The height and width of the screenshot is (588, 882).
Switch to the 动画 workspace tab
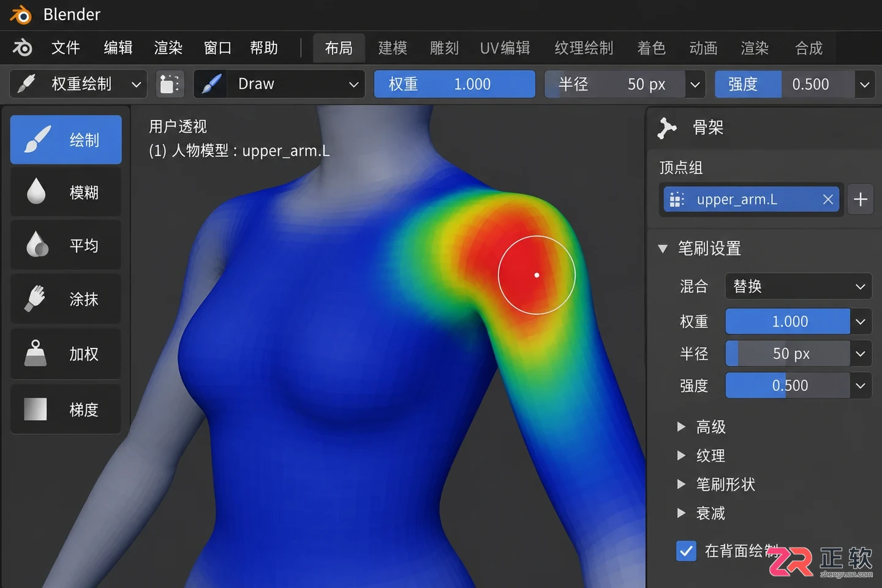(703, 48)
